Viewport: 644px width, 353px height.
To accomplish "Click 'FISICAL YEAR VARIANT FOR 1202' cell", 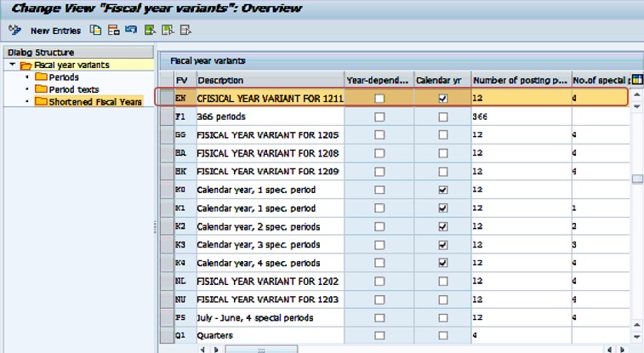I will click(x=270, y=282).
